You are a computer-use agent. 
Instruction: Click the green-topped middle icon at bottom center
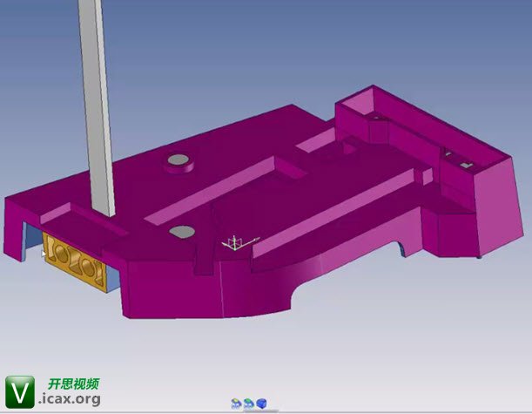pos(249,404)
